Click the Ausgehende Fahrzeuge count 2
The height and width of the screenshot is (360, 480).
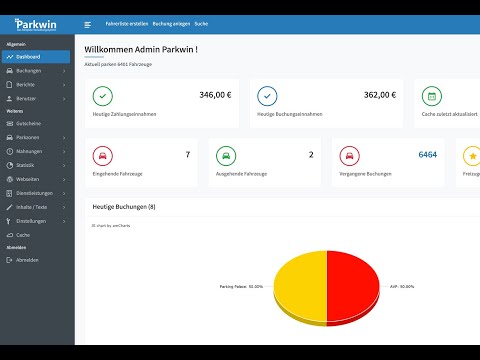311,155
